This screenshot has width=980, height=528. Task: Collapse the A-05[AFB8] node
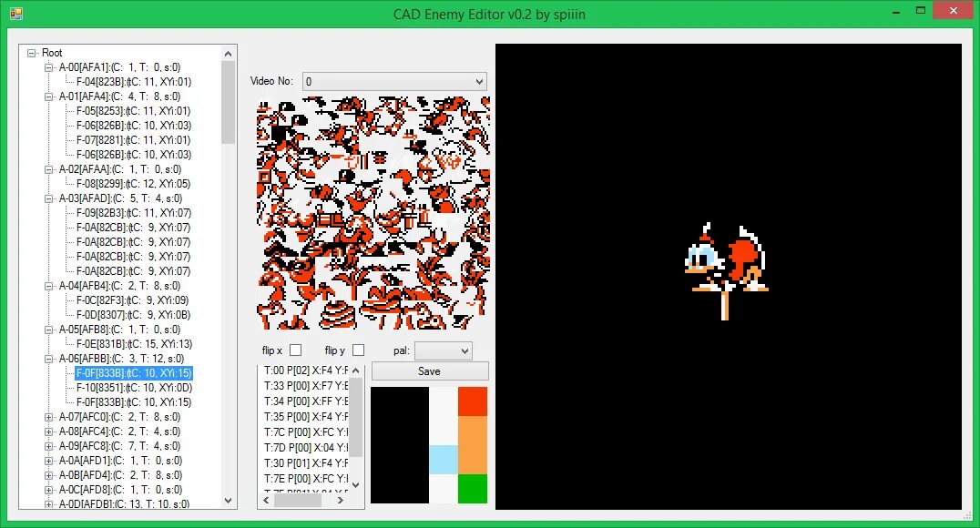coord(49,330)
